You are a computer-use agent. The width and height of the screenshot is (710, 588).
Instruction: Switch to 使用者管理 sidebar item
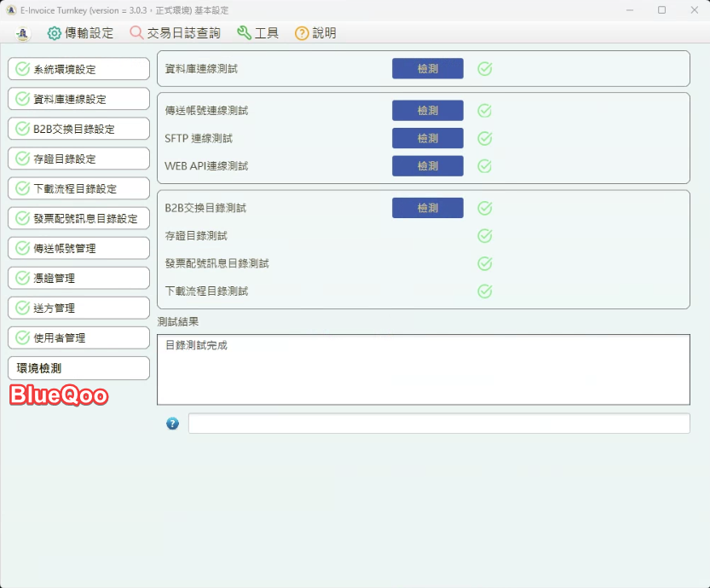[x=78, y=337]
